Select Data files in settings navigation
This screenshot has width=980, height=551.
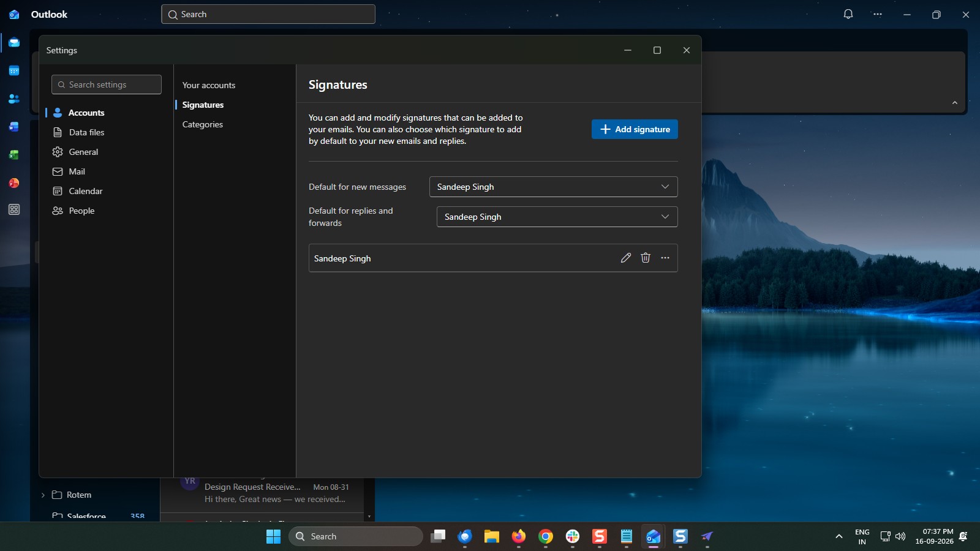click(x=106, y=132)
